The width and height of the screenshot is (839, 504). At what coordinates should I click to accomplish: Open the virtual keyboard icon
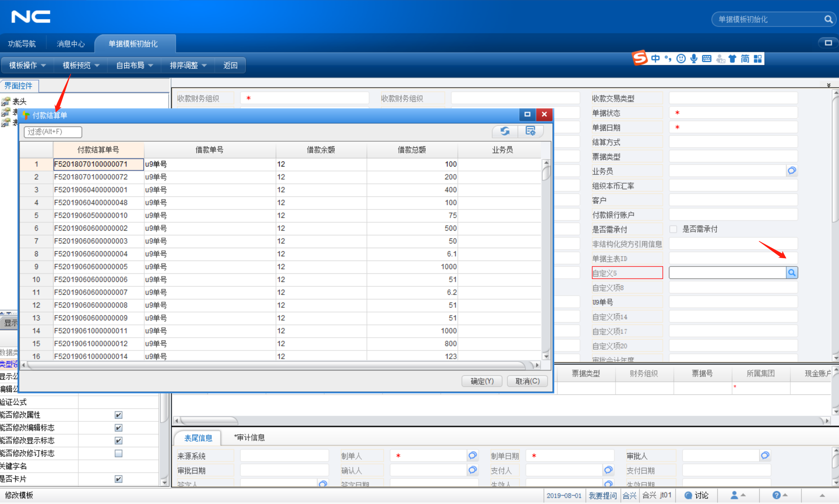(707, 58)
